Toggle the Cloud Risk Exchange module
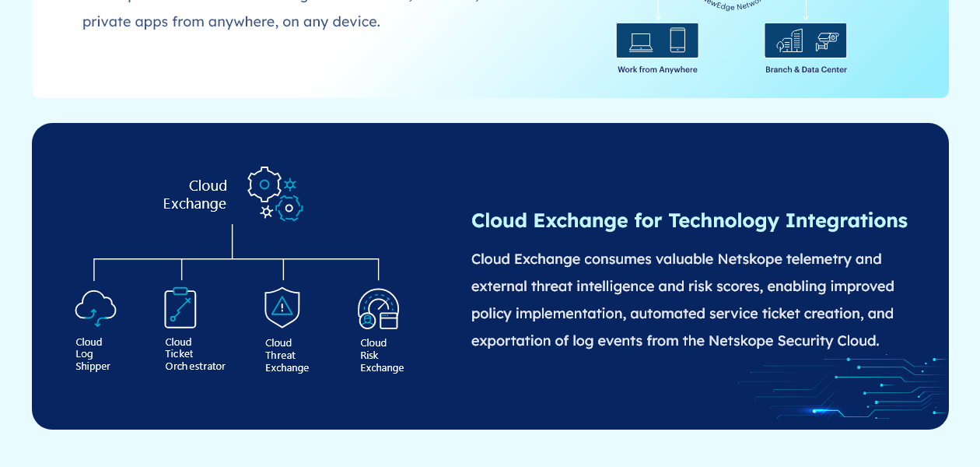This screenshot has width=980, height=467. [378, 327]
